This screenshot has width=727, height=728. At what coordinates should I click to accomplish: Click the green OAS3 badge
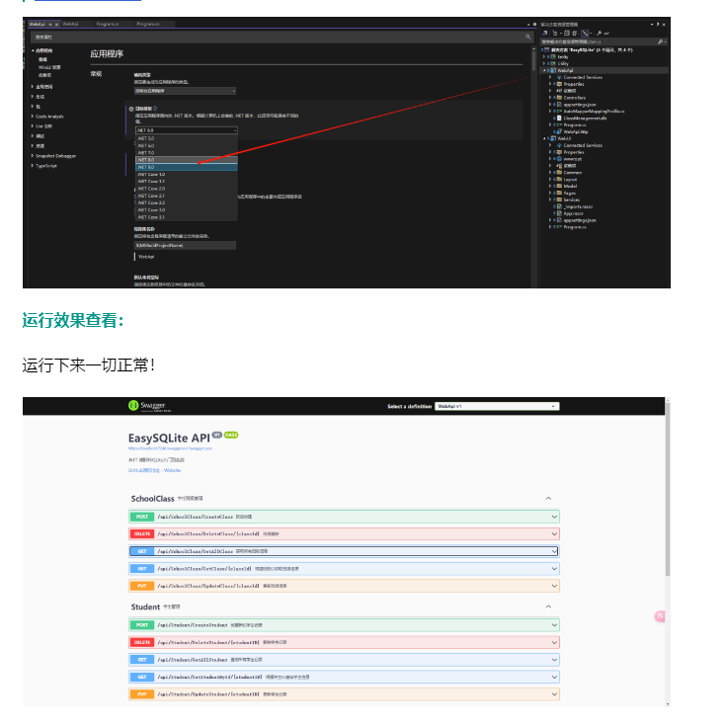(231, 435)
